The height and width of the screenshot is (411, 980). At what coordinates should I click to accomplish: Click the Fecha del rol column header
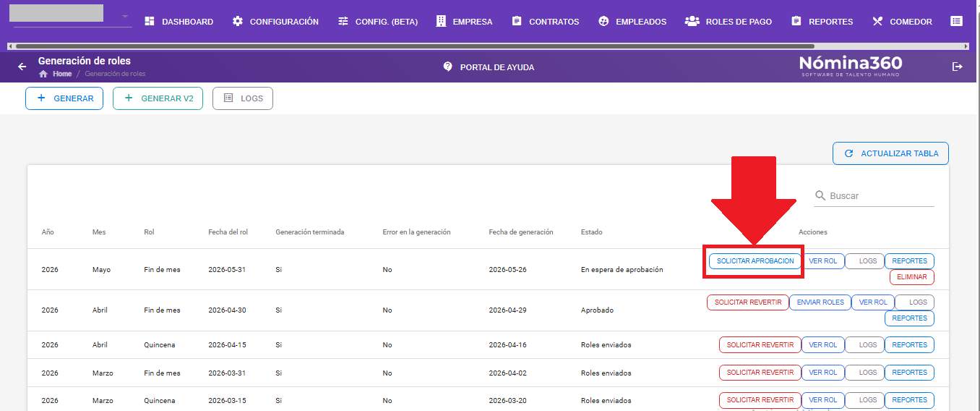pos(228,232)
